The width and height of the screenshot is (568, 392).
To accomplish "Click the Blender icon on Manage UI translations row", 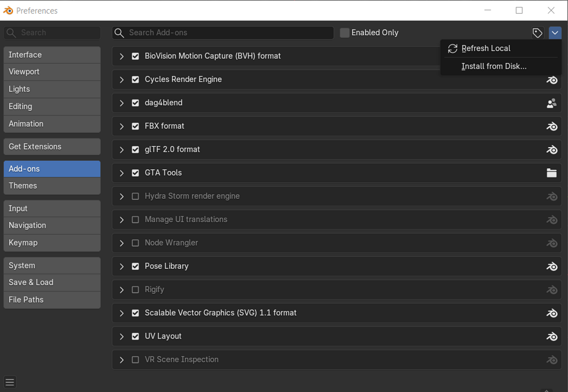I will click(552, 220).
